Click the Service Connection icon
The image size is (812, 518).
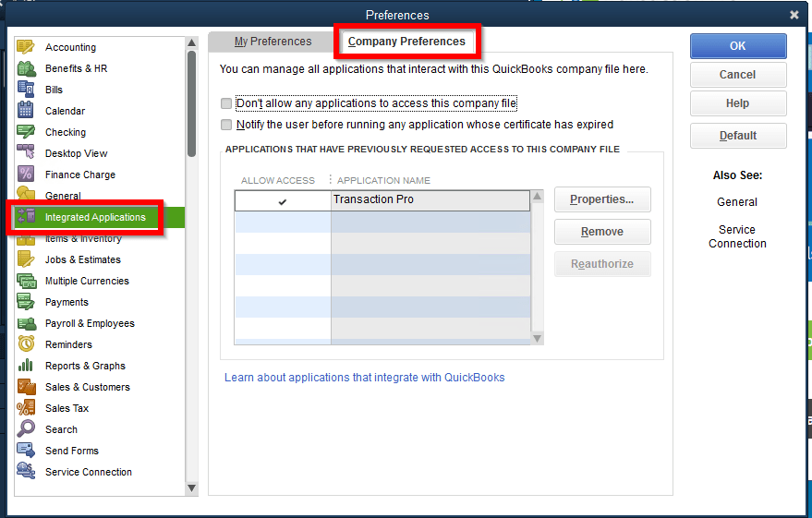[x=26, y=471]
